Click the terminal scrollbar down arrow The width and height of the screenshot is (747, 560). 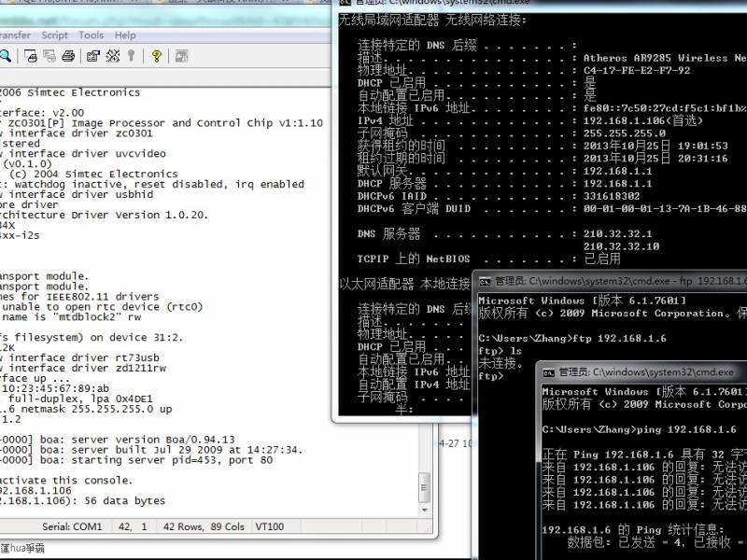coord(425,510)
